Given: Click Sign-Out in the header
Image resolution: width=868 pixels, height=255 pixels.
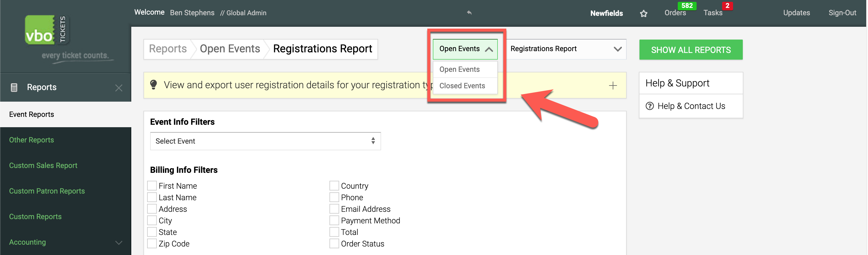Looking at the screenshot, I should (x=842, y=13).
